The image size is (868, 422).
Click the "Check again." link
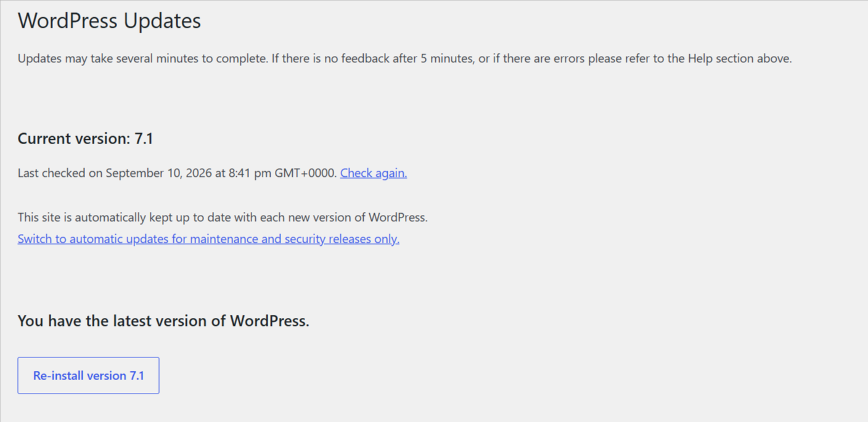(374, 173)
